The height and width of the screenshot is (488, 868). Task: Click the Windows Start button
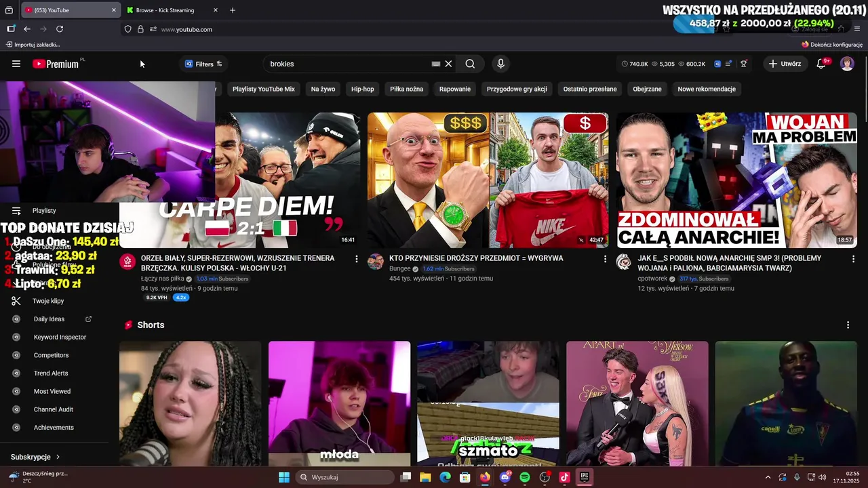tap(284, 477)
